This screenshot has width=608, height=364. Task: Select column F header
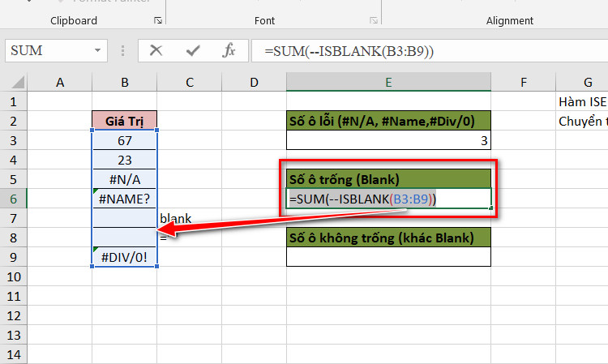[x=524, y=82]
